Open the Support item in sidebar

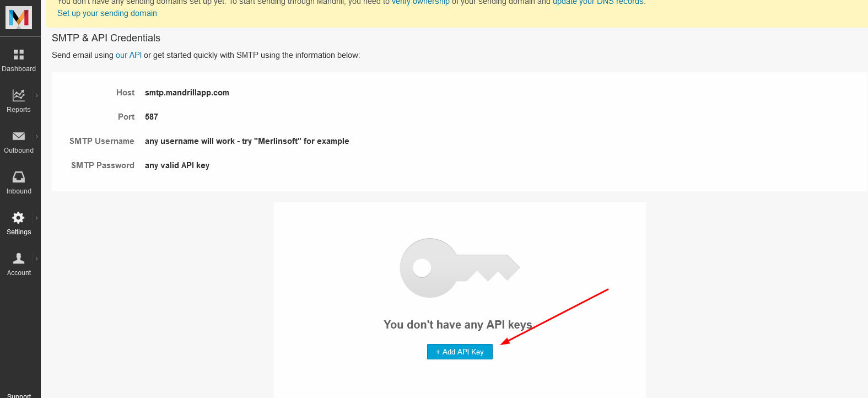tap(19, 395)
